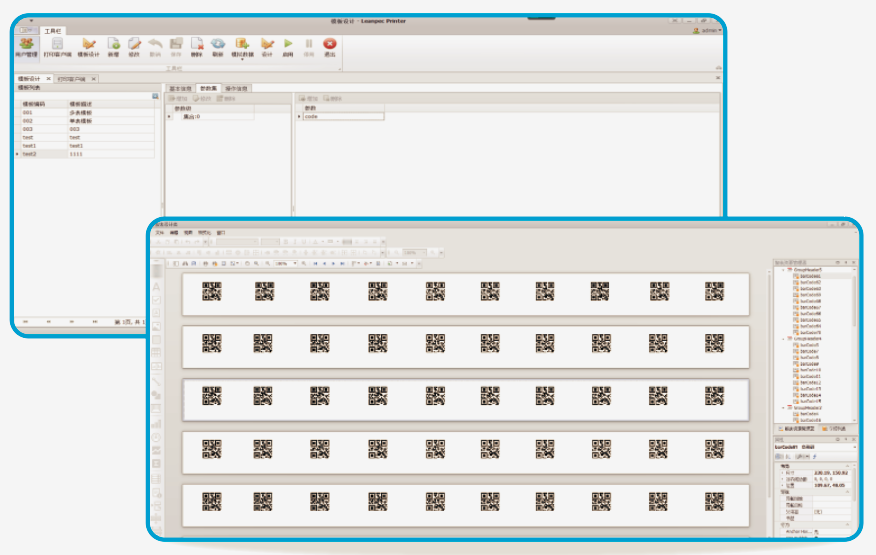Select the Picture Box tool in designer toolbox

point(156,326)
